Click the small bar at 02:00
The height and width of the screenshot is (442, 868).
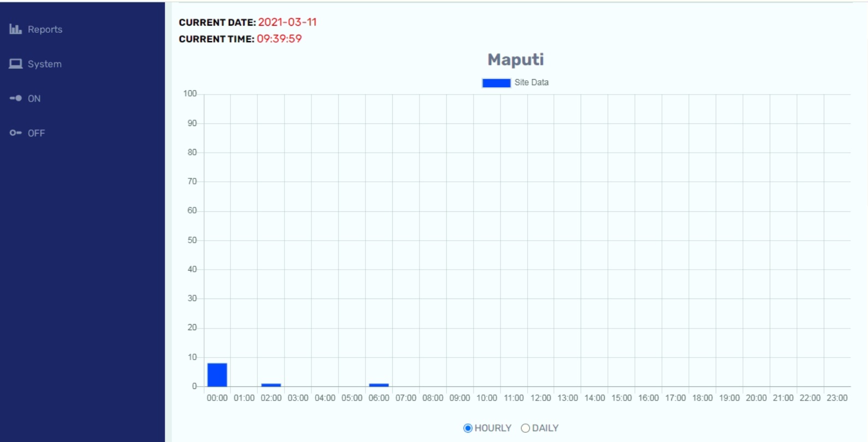[x=271, y=385]
